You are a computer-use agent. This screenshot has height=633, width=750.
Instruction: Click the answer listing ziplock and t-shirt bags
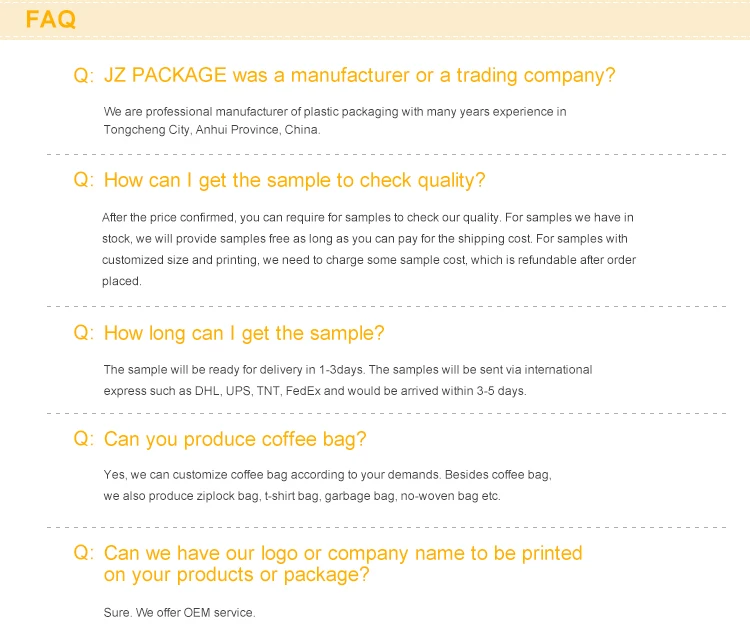pos(328,485)
